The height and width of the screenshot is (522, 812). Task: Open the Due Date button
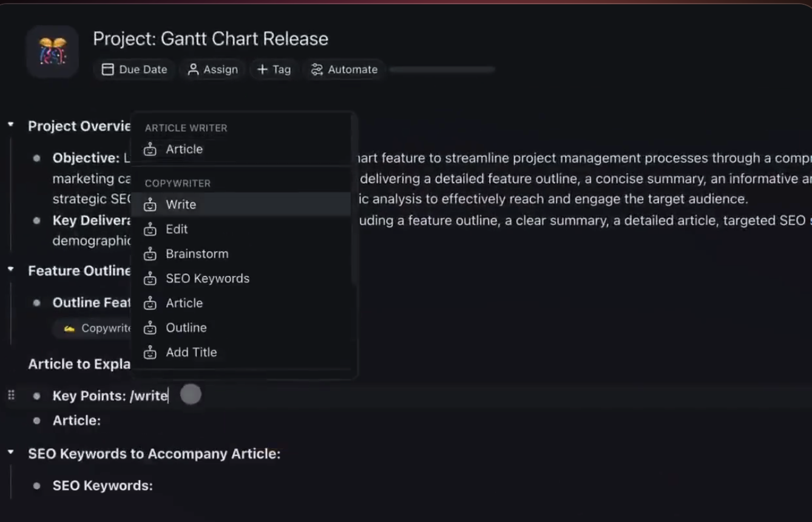click(x=134, y=69)
